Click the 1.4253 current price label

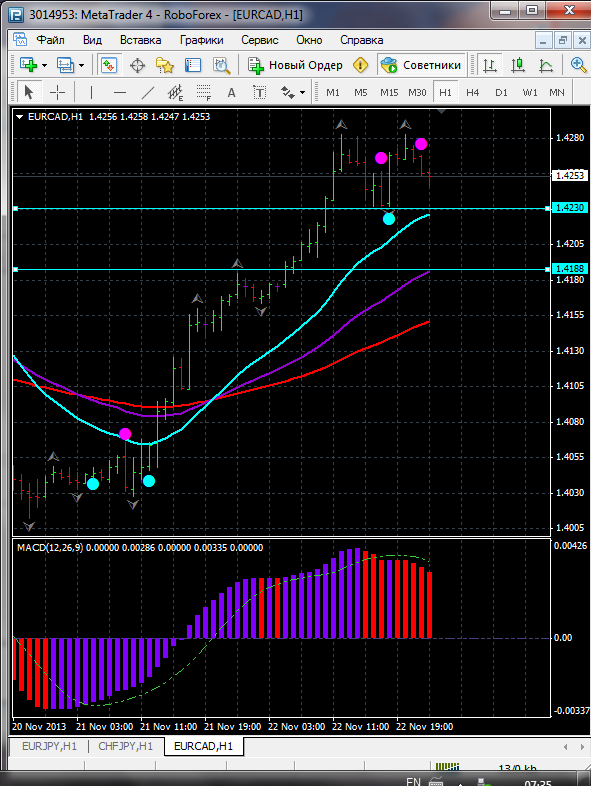pos(569,175)
